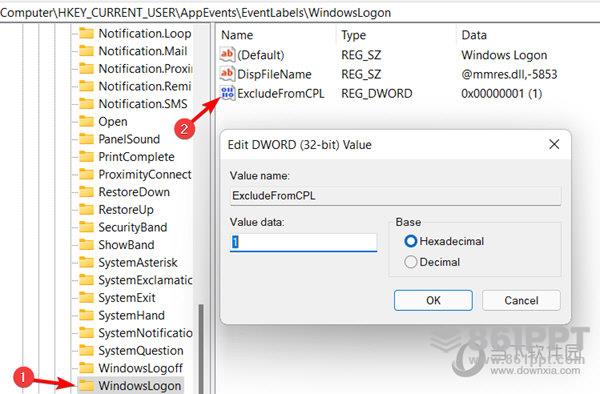
Task: Click the WindowsLogon folder icon
Action: click(x=86, y=386)
